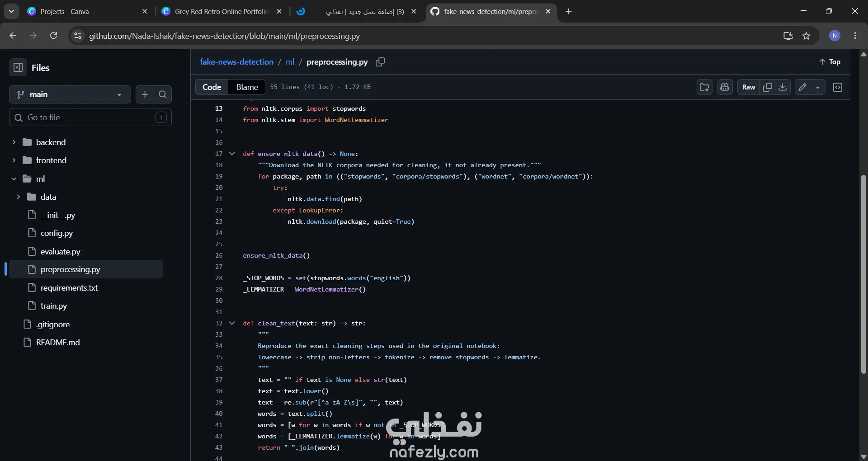Edit this file with pencil icon
Screen dimensions: 868x461
(x=802, y=87)
